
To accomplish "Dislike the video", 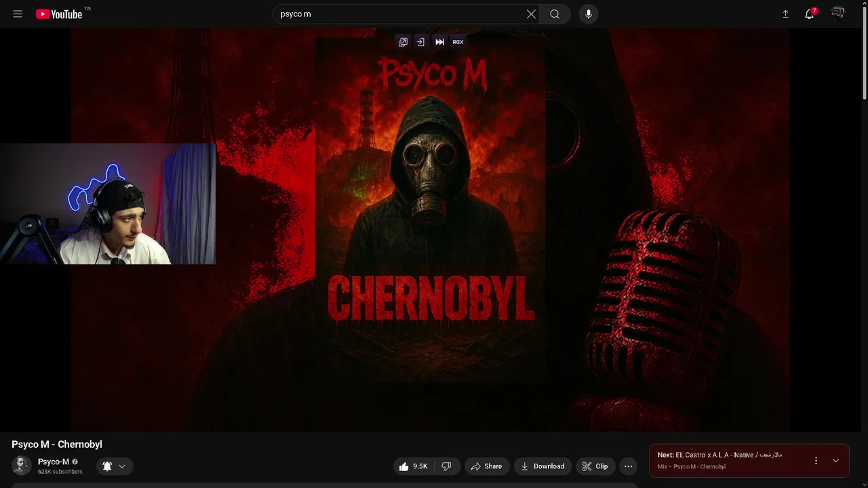I will tap(447, 466).
